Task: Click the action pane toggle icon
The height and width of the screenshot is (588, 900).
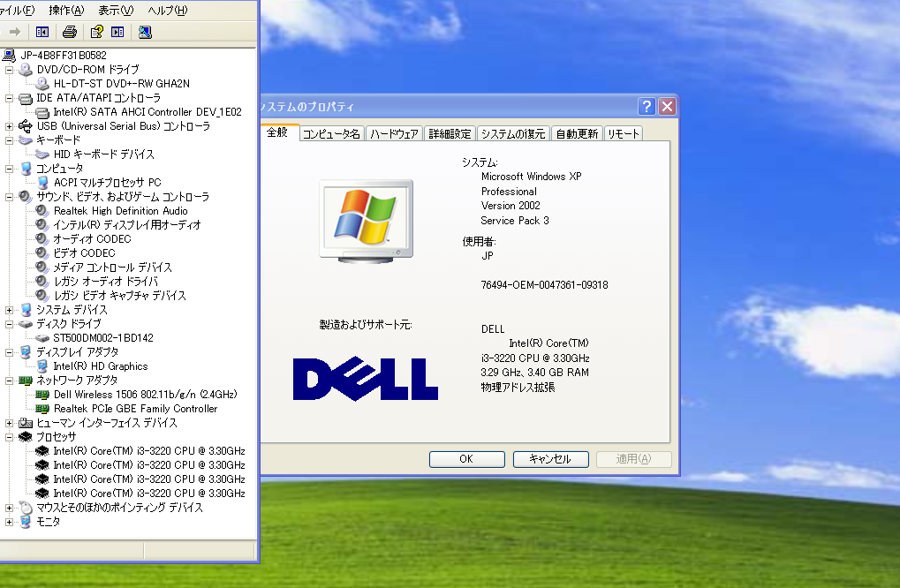Action: click(117, 32)
